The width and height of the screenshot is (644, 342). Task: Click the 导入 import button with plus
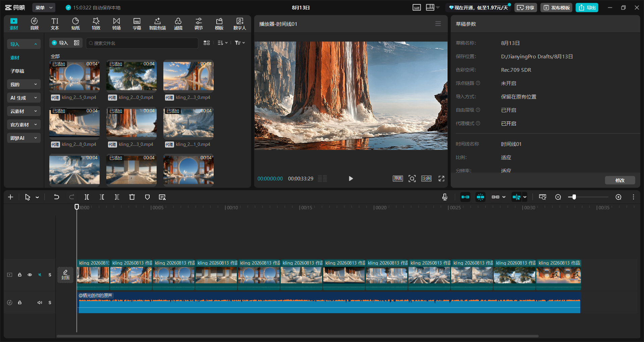point(60,43)
